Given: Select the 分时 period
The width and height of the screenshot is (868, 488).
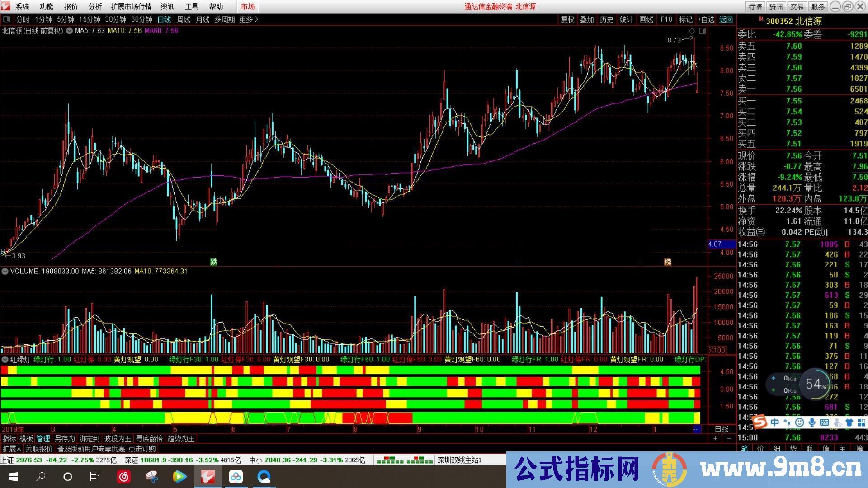Looking at the screenshot, I should (23, 19).
